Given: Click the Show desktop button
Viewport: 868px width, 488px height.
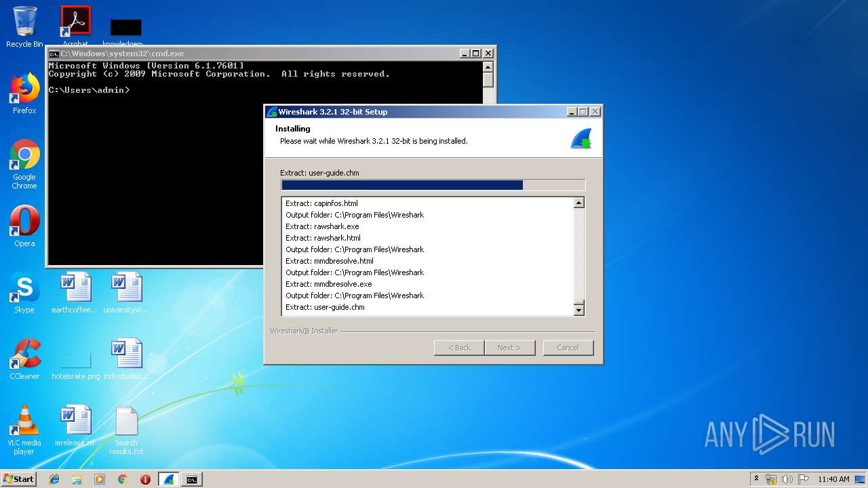Looking at the screenshot, I should [861, 479].
